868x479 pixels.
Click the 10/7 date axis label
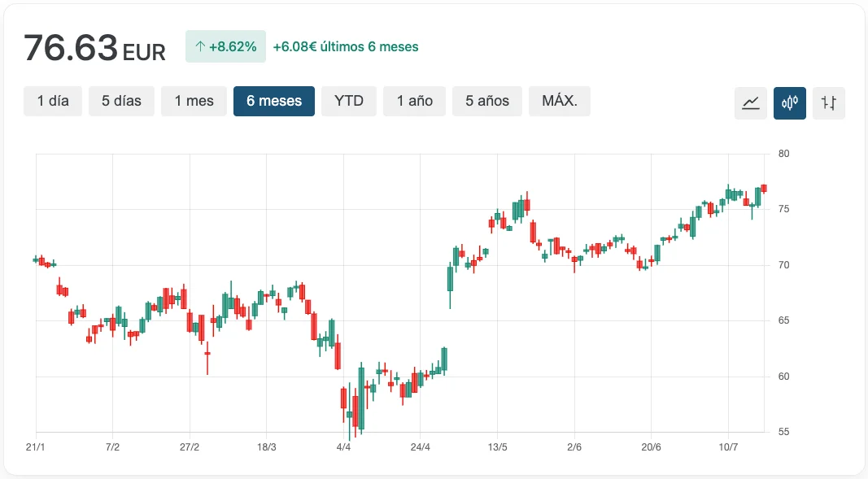728,447
